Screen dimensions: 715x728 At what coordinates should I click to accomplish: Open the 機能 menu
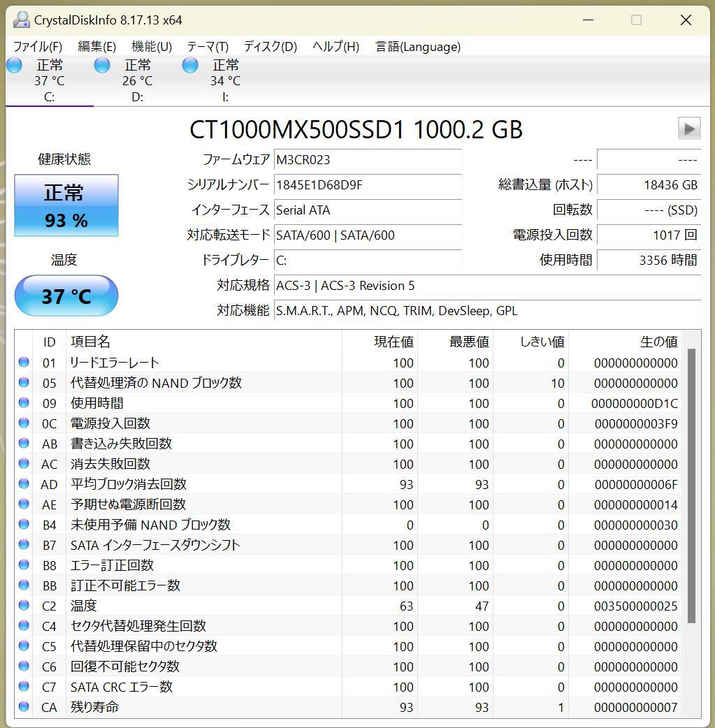click(x=150, y=47)
